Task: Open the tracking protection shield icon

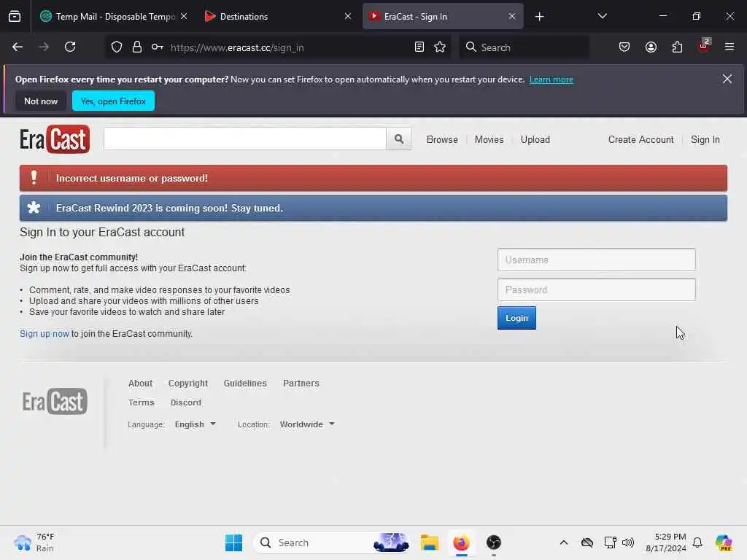Action: click(x=117, y=47)
